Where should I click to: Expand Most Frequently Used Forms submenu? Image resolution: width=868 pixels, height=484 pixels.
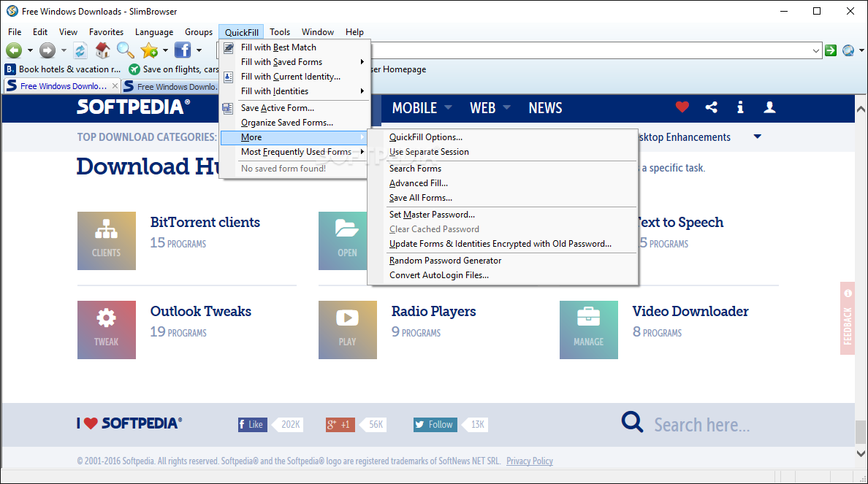point(362,152)
